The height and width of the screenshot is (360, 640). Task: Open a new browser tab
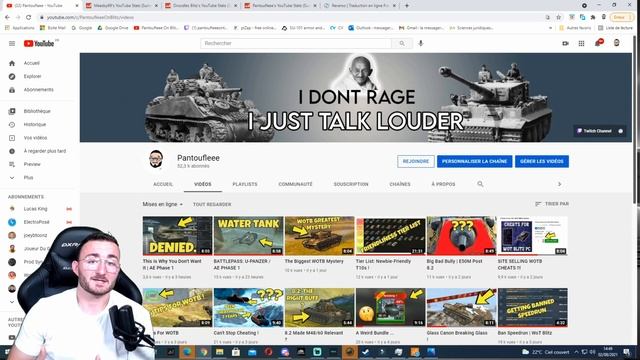point(407,6)
